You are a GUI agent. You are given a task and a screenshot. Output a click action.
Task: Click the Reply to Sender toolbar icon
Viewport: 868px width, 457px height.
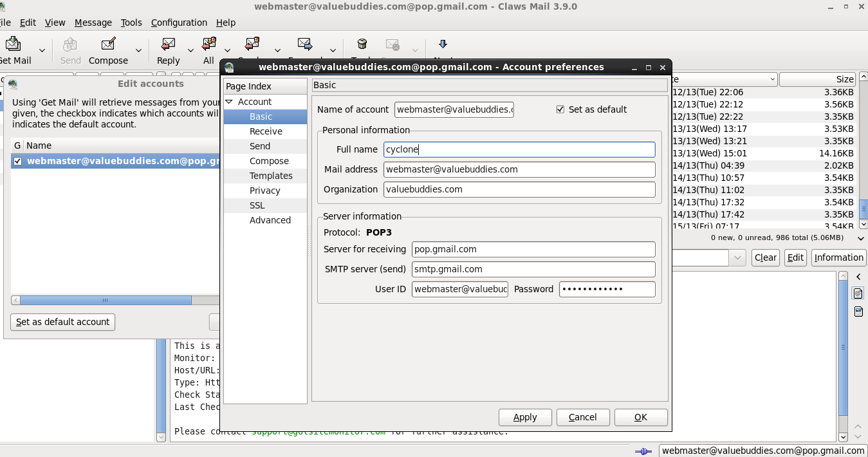coord(252,44)
